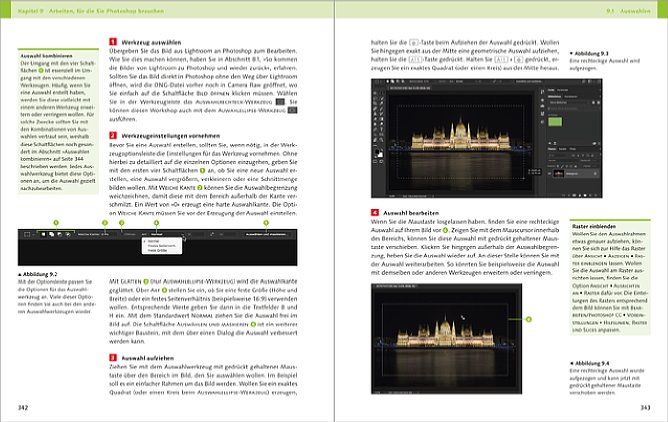Choose Feste Größe in the Art list
The height and width of the screenshot is (422, 668).
click(157, 250)
